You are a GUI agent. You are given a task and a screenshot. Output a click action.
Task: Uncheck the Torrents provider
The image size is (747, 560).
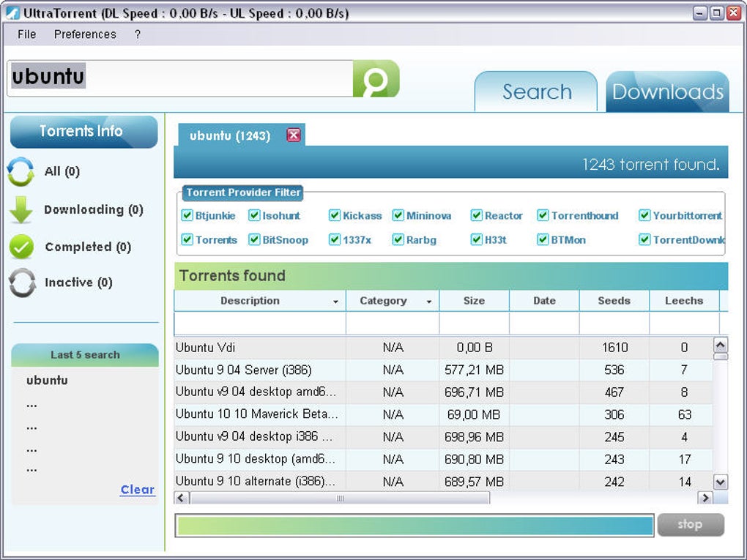point(187,239)
